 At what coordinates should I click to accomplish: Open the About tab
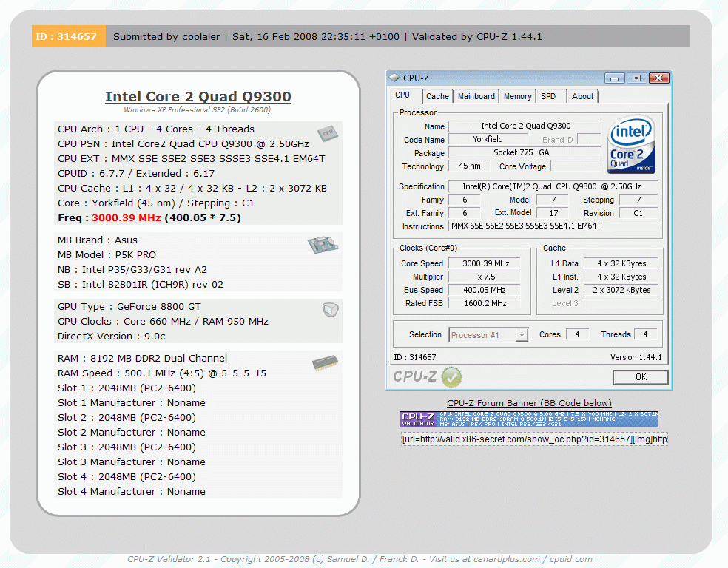pos(582,96)
